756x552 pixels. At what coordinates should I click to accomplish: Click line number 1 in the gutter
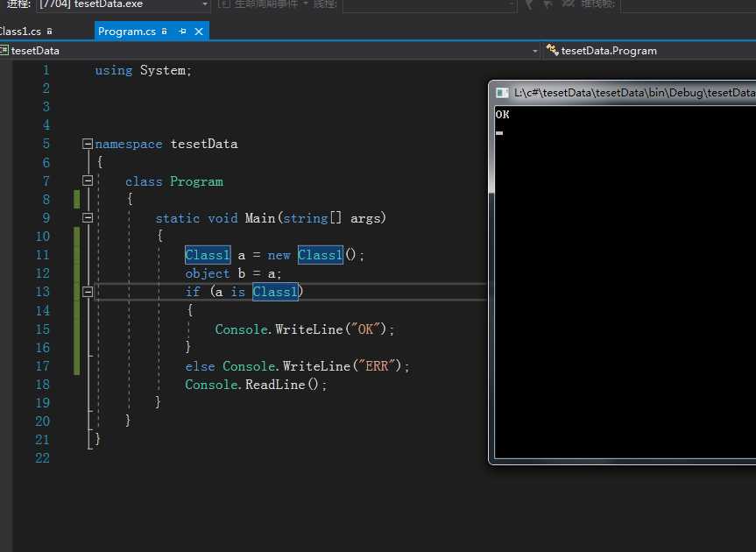pyautogui.click(x=46, y=70)
